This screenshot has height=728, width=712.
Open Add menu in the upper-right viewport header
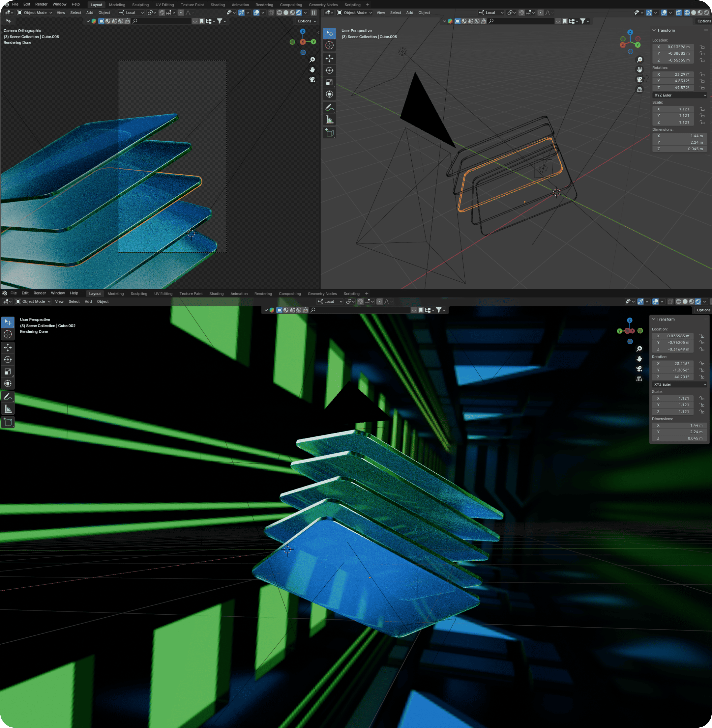click(x=409, y=13)
